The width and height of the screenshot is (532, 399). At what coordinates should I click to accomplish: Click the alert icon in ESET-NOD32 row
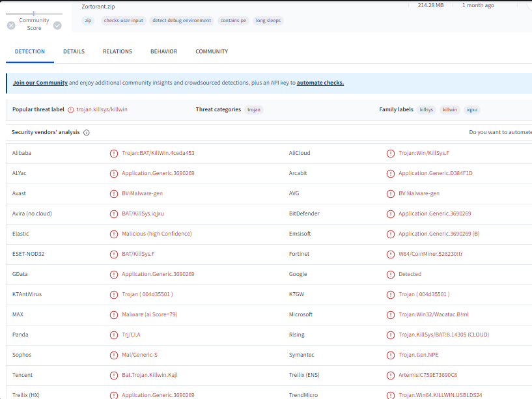114,254
